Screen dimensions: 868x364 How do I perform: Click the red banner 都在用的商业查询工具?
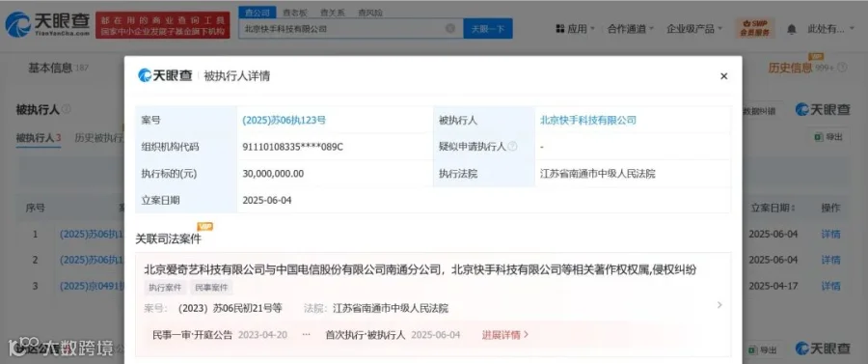pos(163,25)
